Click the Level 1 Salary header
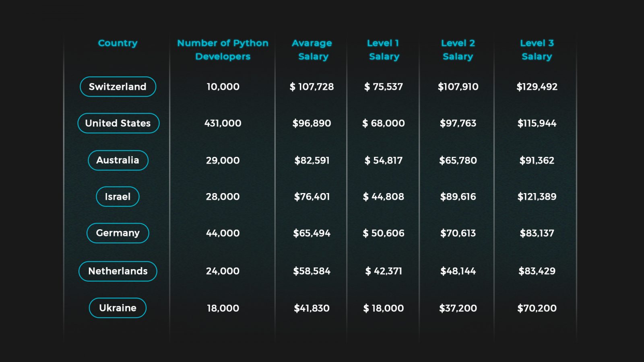The image size is (644, 362). [x=384, y=49]
